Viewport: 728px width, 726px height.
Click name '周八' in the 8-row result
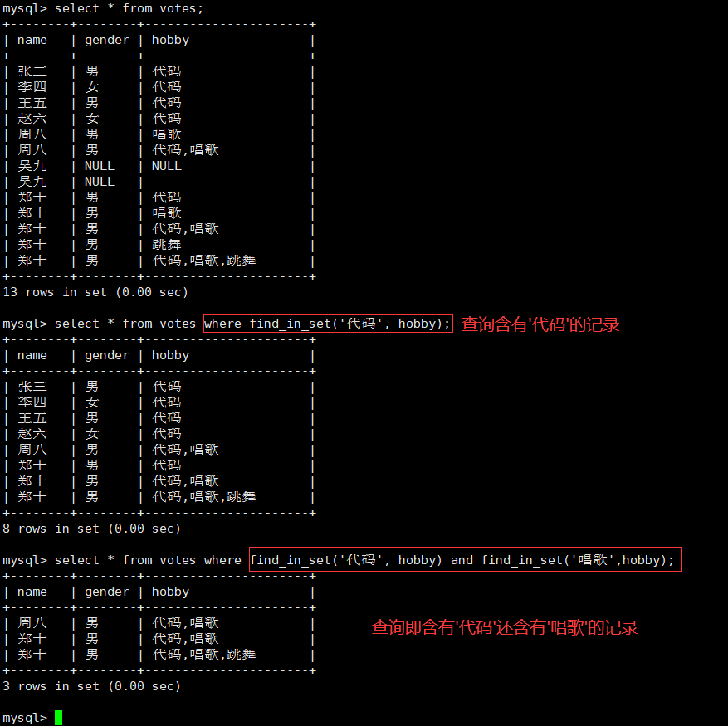tap(32, 450)
